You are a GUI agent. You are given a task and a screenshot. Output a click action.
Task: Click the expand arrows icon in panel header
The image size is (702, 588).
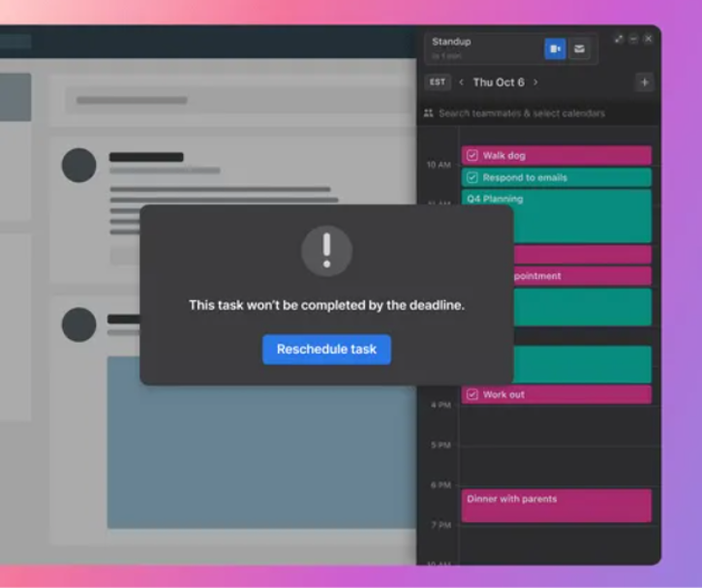click(619, 39)
